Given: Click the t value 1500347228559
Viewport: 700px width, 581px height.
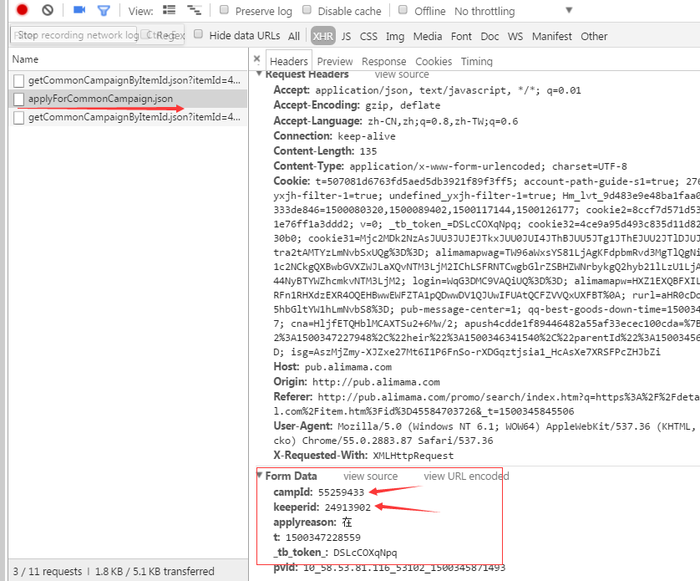Looking at the screenshot, I should tap(323, 537).
